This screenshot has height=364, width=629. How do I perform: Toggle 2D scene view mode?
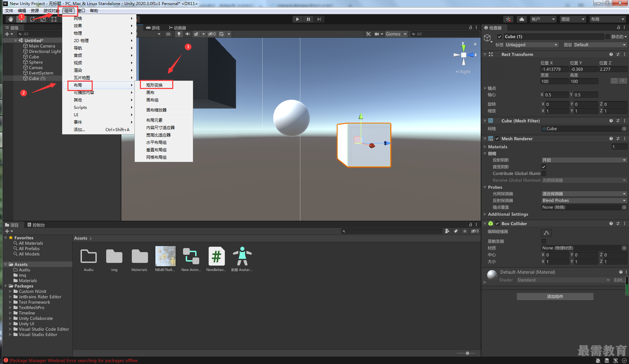pyautogui.click(x=168, y=34)
